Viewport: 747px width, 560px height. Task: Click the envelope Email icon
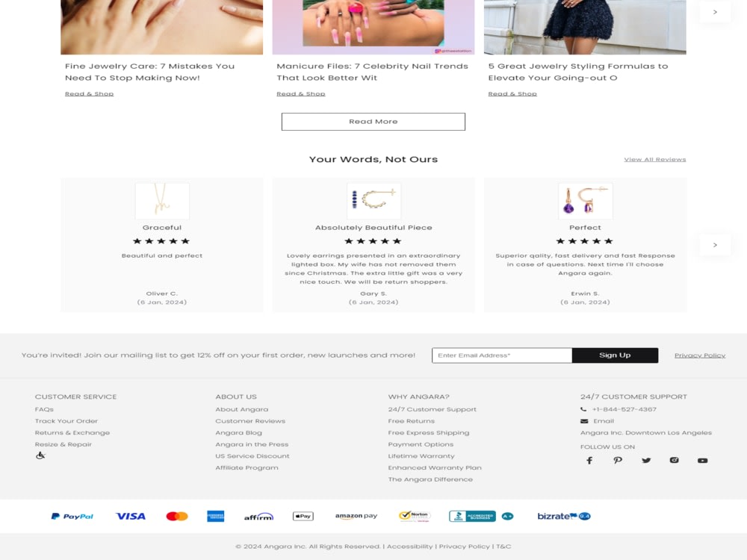584,421
